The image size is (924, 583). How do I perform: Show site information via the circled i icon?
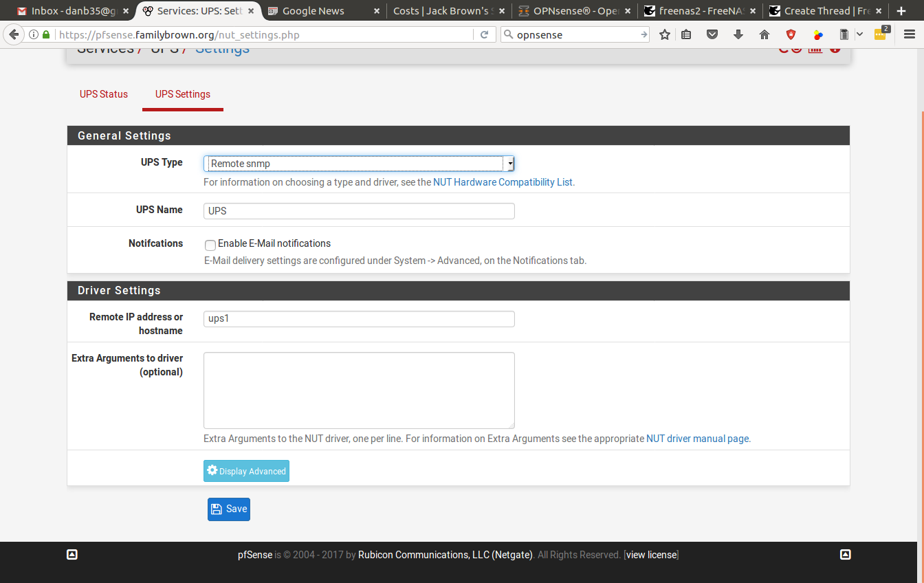click(34, 34)
